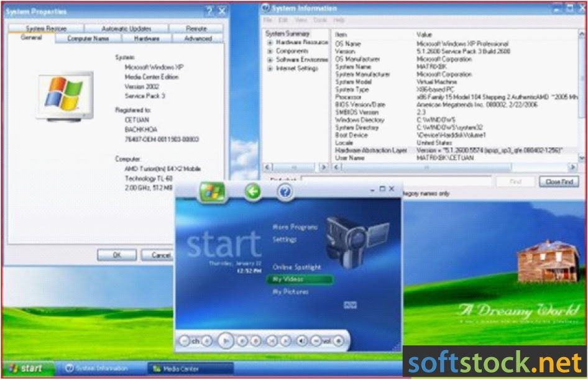Screen dimensions: 588x380
Task: Open View menu in System Information
Action: pyautogui.click(x=301, y=20)
